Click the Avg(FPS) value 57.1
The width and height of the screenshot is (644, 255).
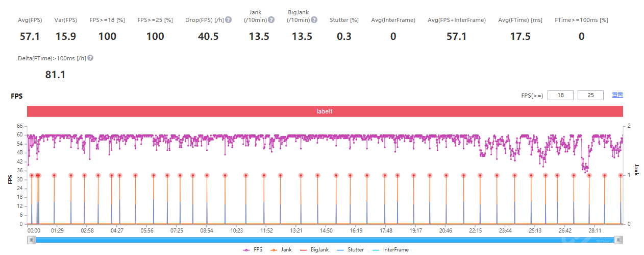point(30,36)
